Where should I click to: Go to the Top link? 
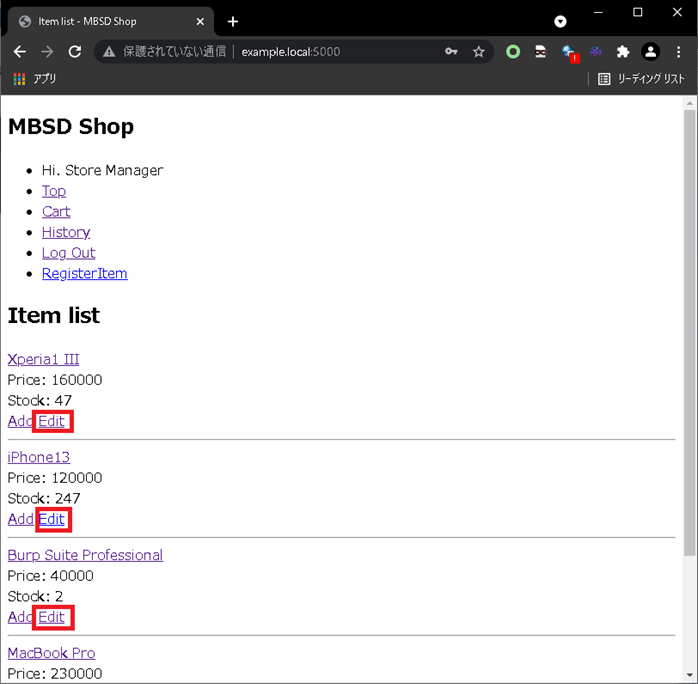tap(54, 191)
